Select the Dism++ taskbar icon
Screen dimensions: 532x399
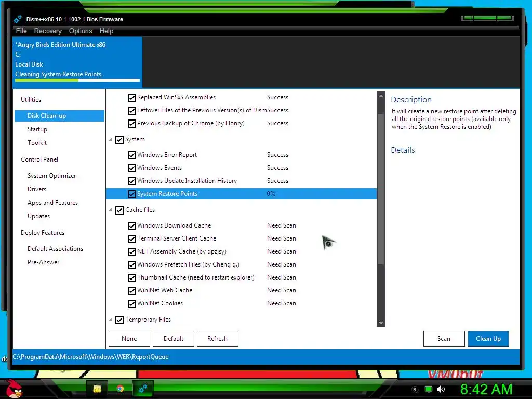click(143, 389)
